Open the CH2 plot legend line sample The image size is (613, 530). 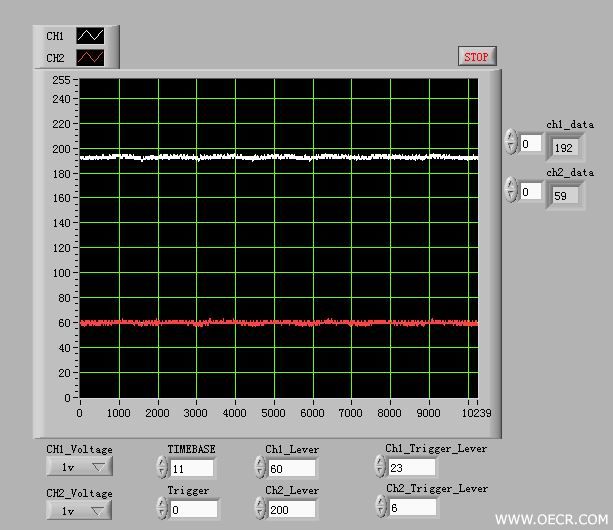point(90,58)
